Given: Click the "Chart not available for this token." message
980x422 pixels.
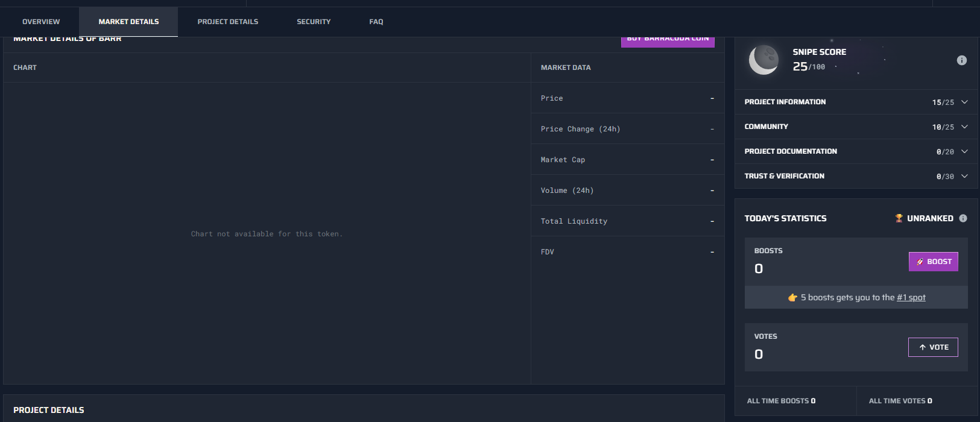Looking at the screenshot, I should [267, 234].
